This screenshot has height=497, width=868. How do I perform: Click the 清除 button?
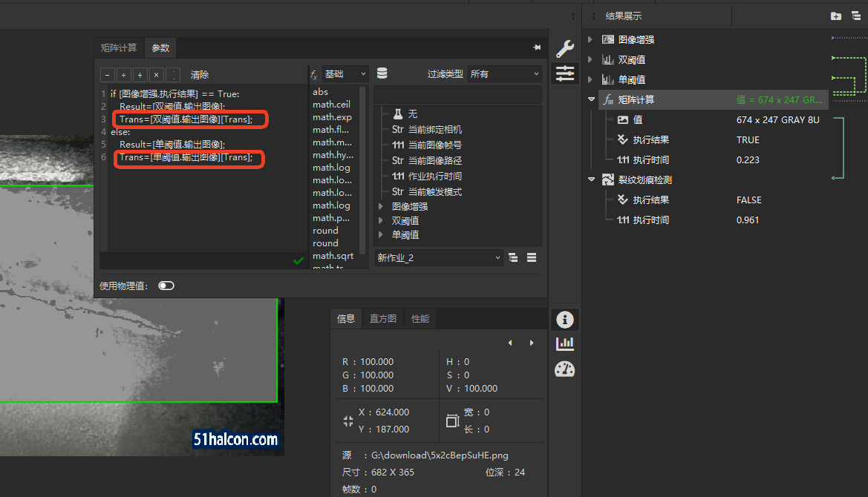[200, 75]
